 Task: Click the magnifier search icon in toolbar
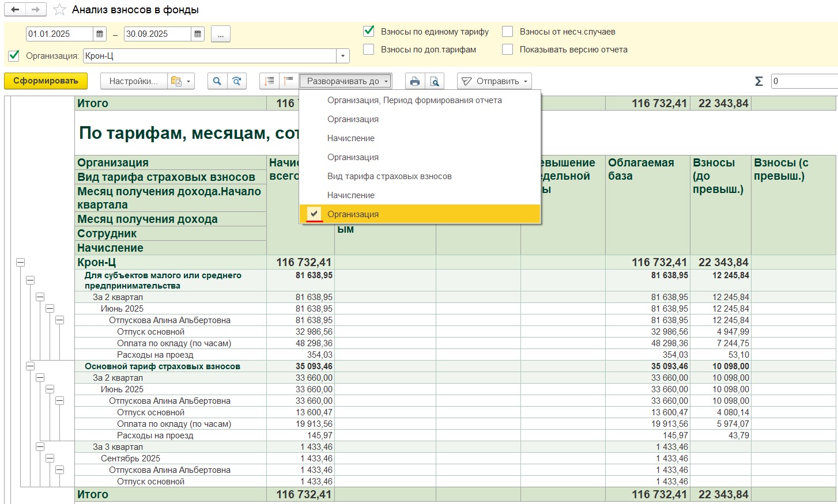click(217, 81)
